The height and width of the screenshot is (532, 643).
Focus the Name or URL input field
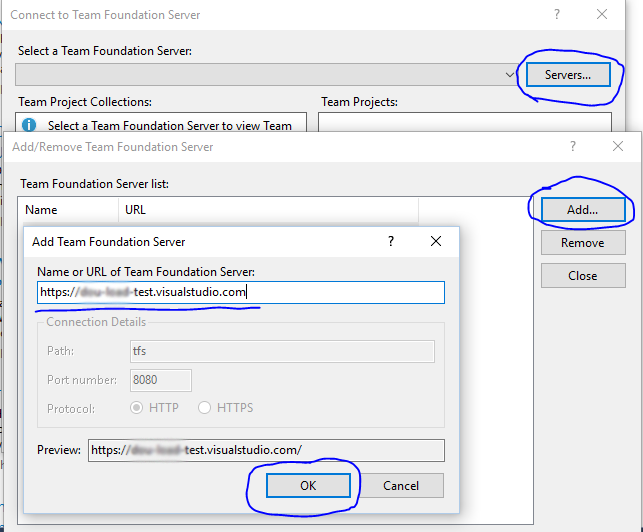241,292
